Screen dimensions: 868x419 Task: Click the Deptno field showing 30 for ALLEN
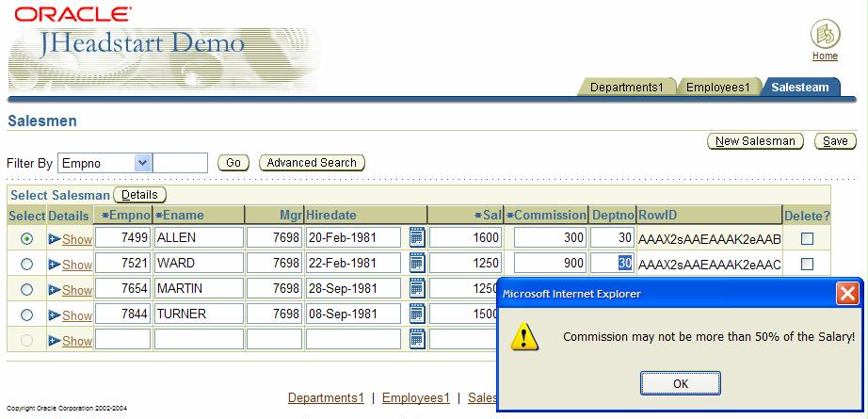click(x=612, y=237)
